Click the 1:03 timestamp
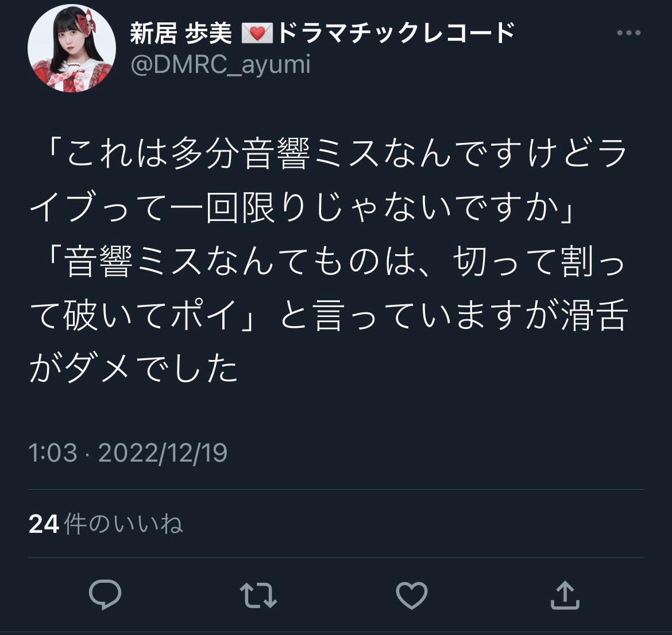This screenshot has height=635, width=672. pos(53,452)
